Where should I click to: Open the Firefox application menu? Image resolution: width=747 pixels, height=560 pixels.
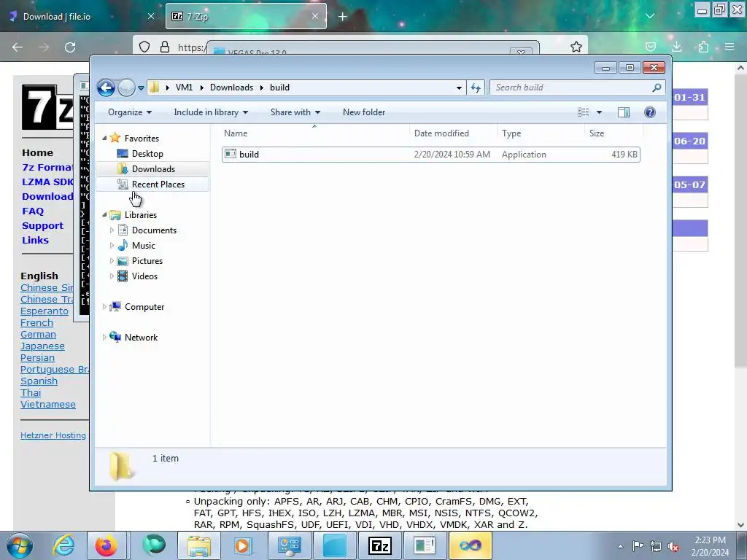pos(729,47)
